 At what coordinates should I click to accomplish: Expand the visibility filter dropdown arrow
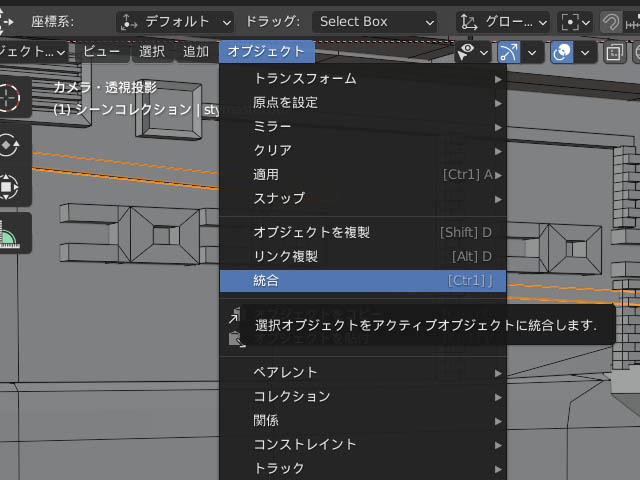(x=484, y=52)
